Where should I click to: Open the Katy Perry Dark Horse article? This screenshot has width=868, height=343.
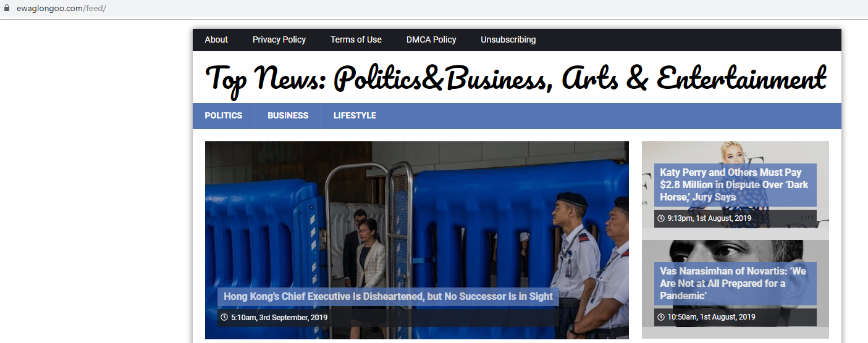click(734, 184)
